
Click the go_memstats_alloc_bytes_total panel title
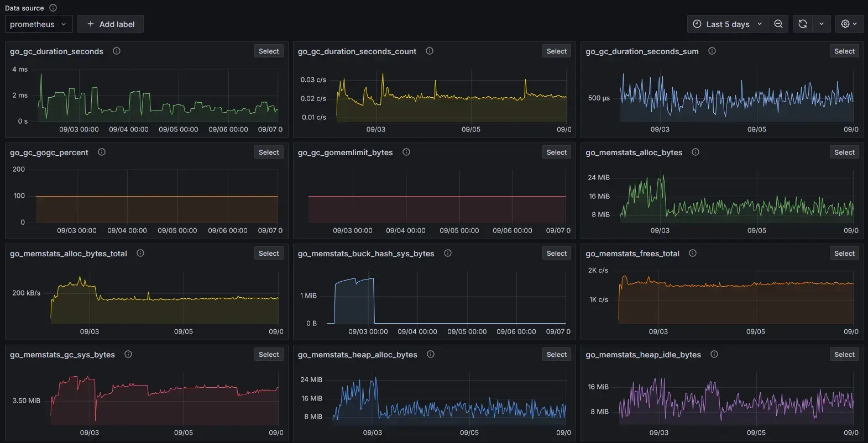click(x=69, y=254)
